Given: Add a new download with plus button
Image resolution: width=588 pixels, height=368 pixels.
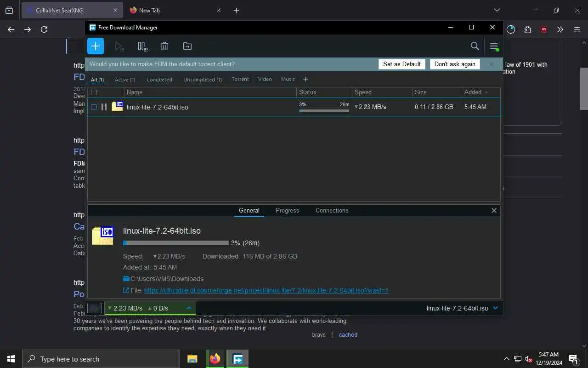Looking at the screenshot, I should [x=96, y=46].
